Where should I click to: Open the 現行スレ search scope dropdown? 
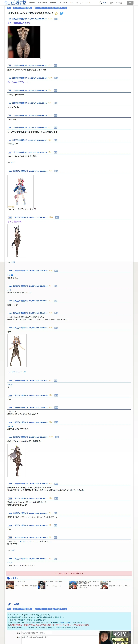click(x=106, y=3)
